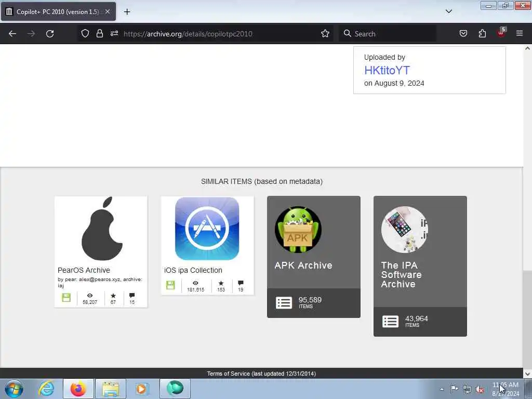This screenshot has width=532, height=399.
Task: Go back to the previous page
Action: (12, 34)
